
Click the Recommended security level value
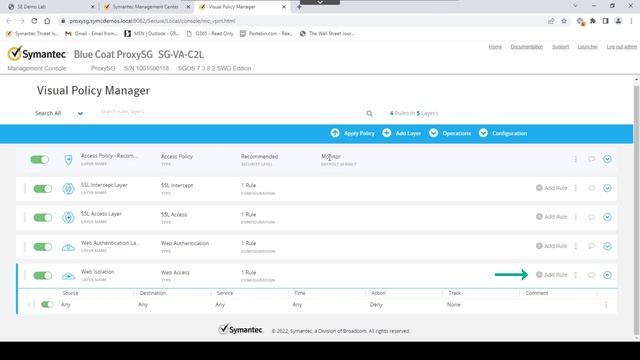pyautogui.click(x=259, y=156)
